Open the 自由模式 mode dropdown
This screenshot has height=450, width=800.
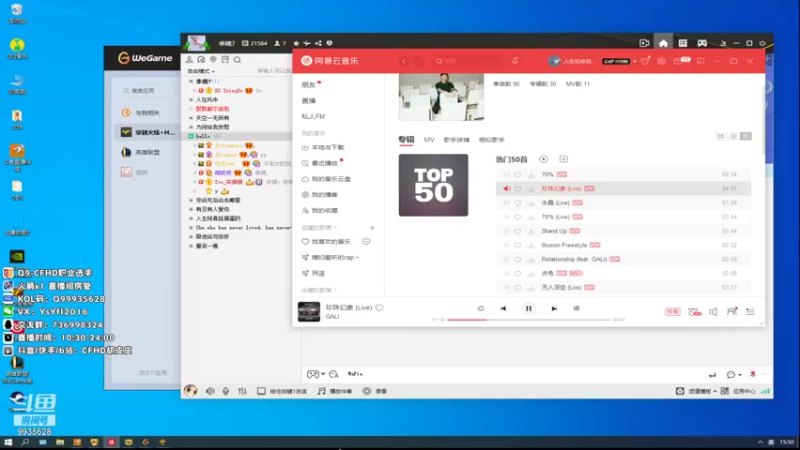click(x=201, y=71)
